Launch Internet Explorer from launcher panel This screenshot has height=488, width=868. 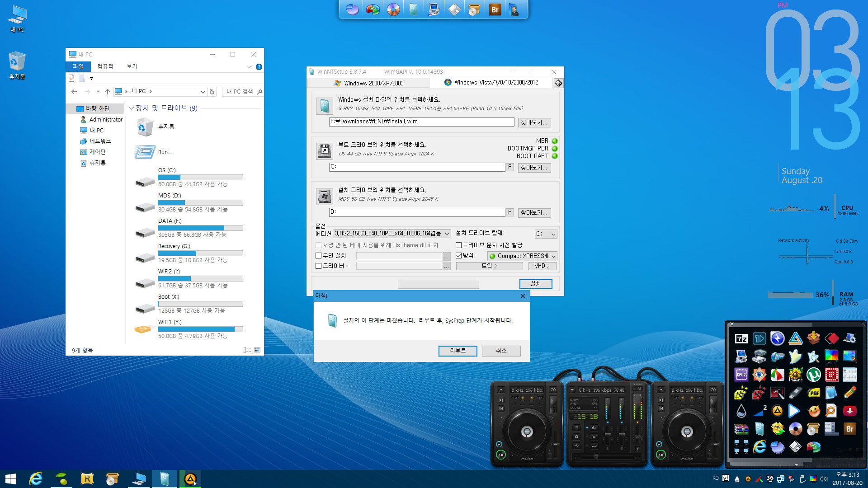pyautogui.click(x=759, y=447)
